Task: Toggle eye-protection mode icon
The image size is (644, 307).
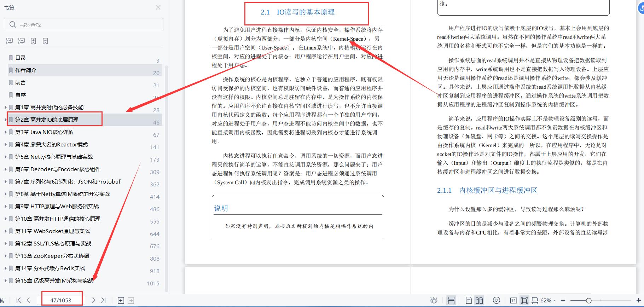Action: 434,300
